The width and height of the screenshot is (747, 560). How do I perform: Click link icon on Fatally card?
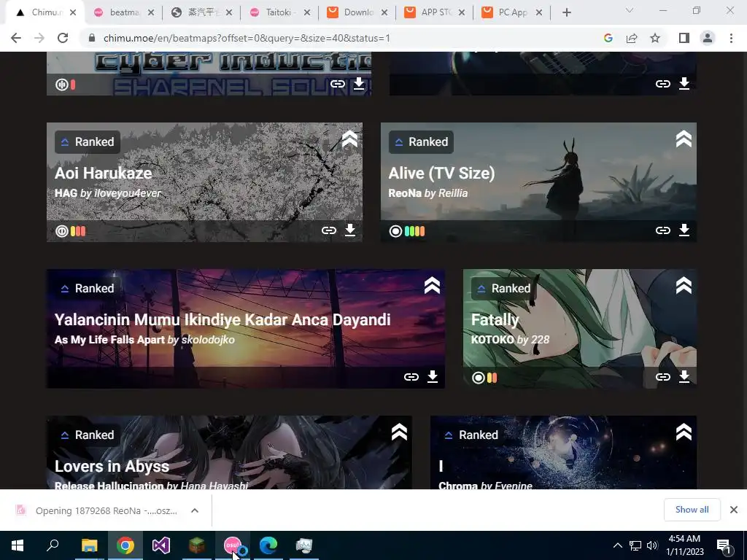[662, 377]
